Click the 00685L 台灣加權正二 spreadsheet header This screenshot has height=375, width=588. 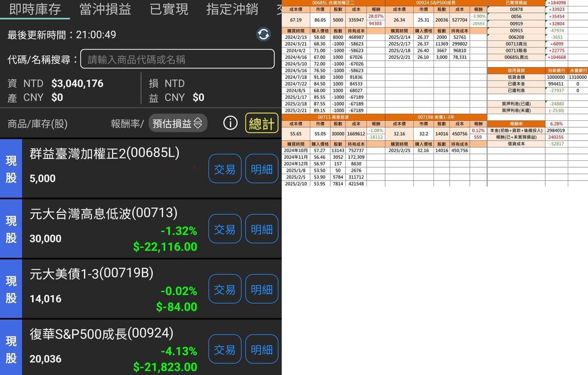pyautogui.click(x=333, y=3)
